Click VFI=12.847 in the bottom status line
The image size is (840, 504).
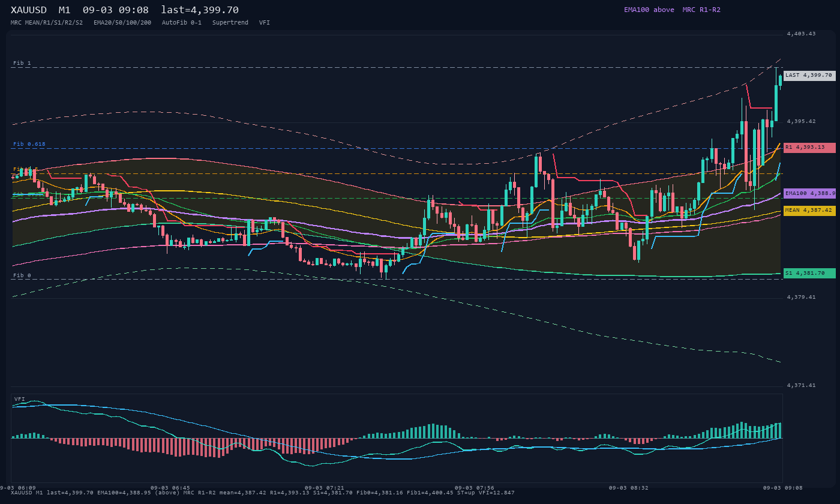(x=496, y=493)
